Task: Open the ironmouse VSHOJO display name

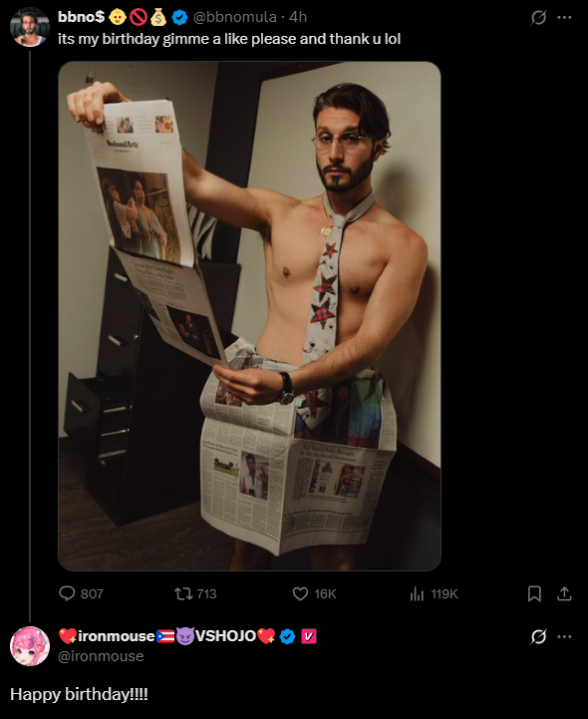Action: [x=167, y=636]
